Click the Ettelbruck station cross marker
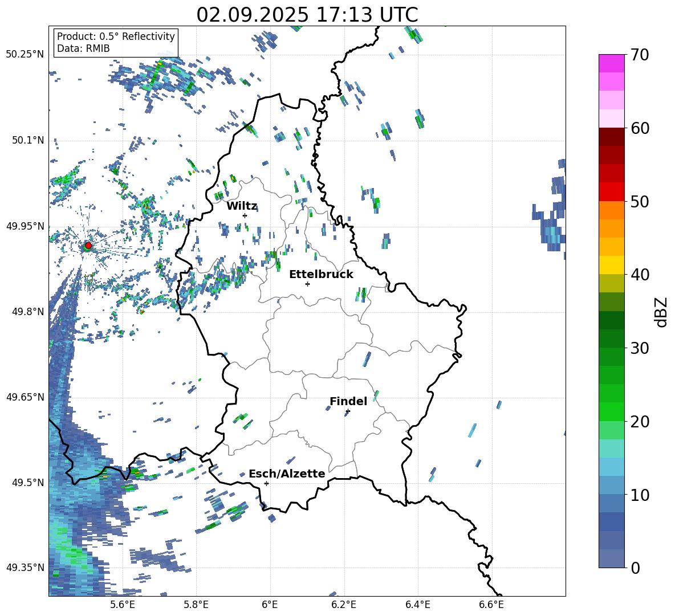 click(307, 284)
